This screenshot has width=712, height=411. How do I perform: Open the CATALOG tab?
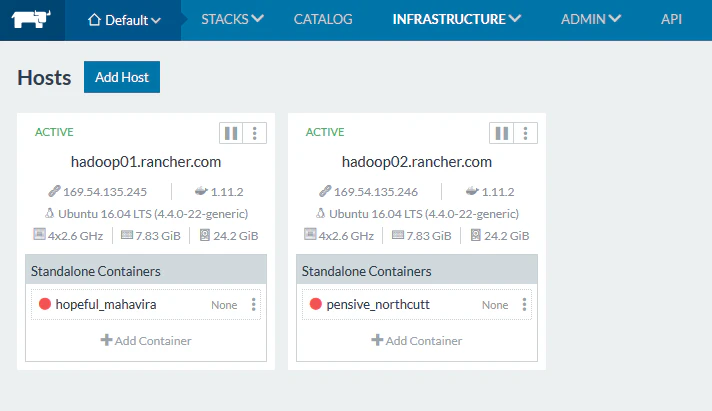[323, 19]
